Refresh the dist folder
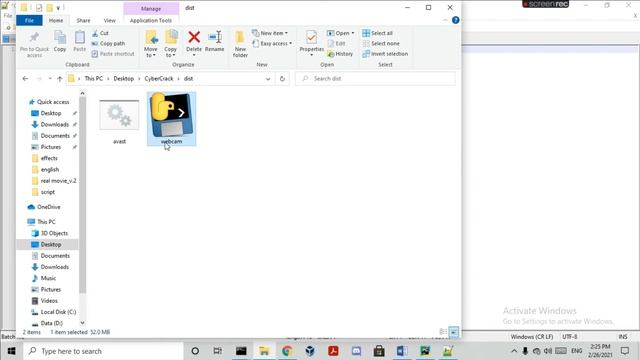Image resolution: width=640 pixels, height=360 pixels. [282, 79]
